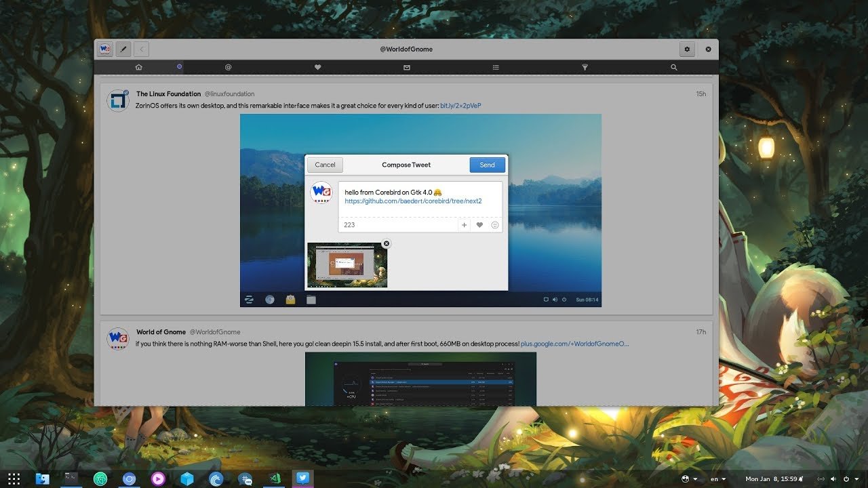The width and height of the screenshot is (868, 488).
Task: Click the network connection tray icon
Action: point(821,479)
